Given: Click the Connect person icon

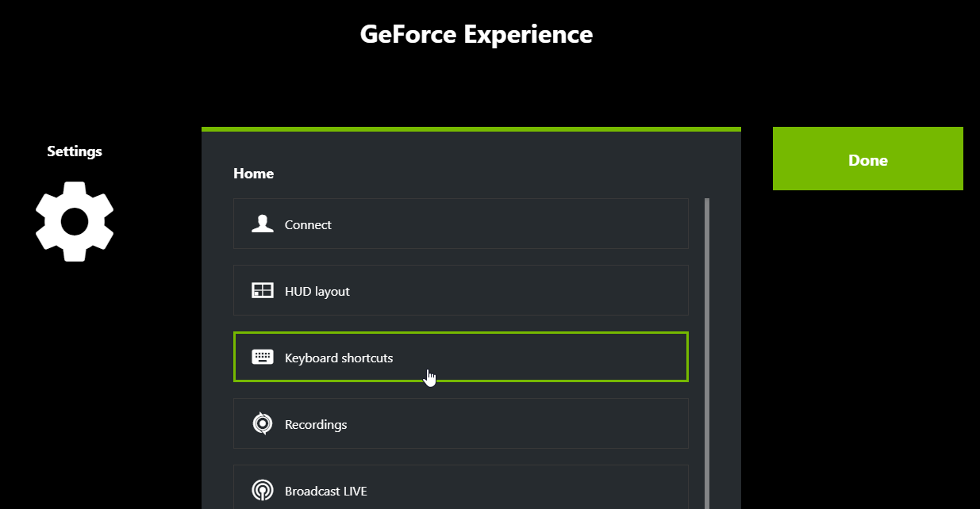Looking at the screenshot, I should tap(262, 223).
